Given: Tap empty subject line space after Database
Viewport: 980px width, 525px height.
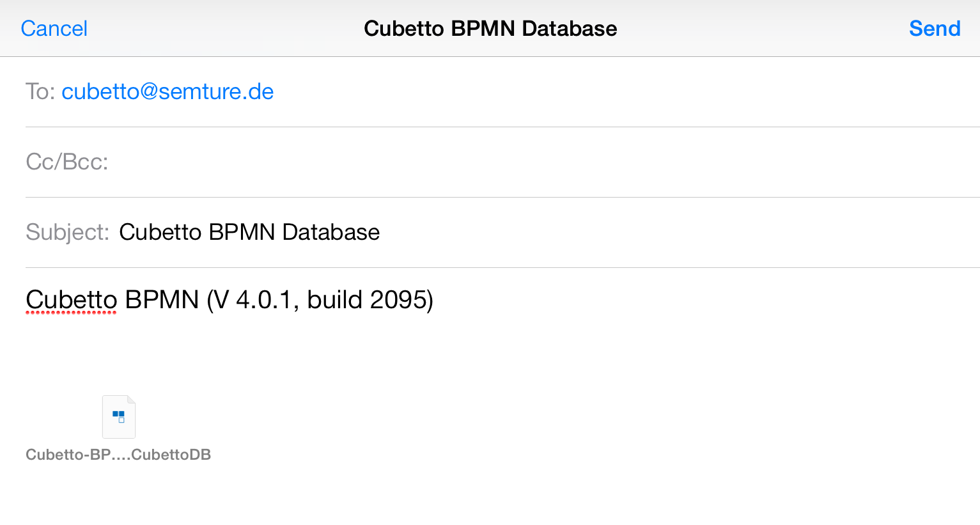Looking at the screenshot, I should click(678, 232).
